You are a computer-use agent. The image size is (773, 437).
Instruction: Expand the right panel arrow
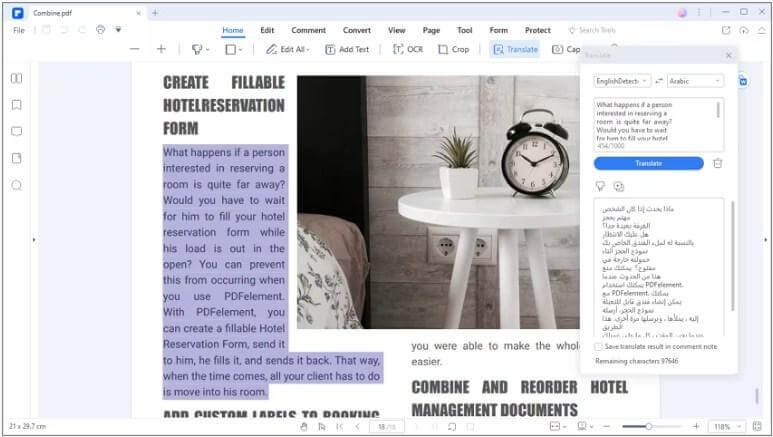(766, 240)
